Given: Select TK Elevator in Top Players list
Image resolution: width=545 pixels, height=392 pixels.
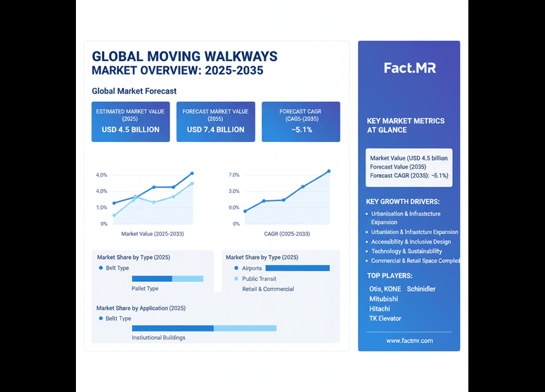Looking at the screenshot, I should [385, 318].
